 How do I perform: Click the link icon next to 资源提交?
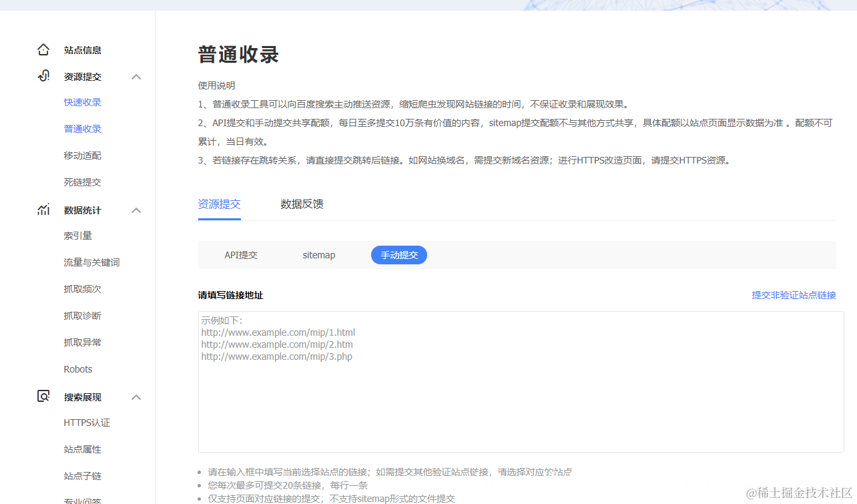click(43, 76)
